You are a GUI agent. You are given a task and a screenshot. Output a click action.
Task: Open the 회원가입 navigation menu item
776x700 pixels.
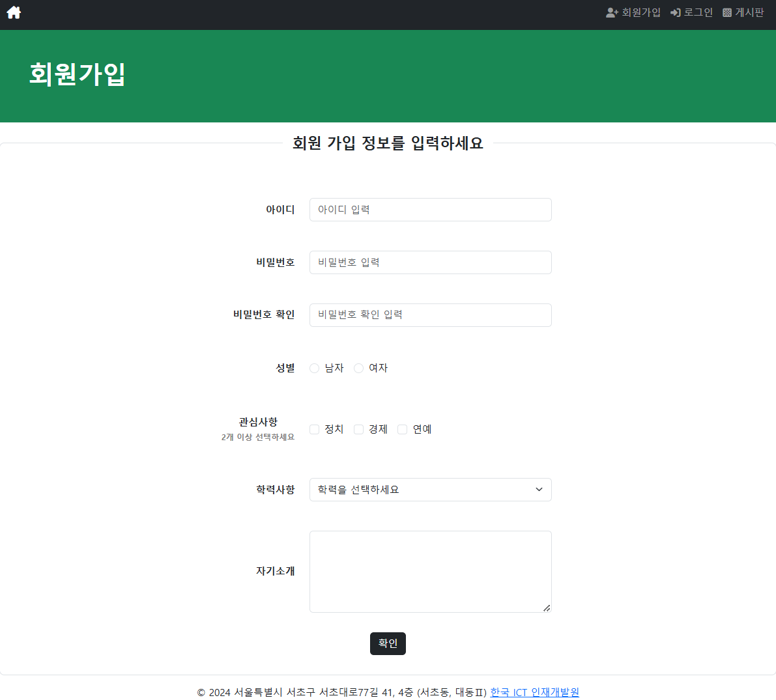click(640, 12)
